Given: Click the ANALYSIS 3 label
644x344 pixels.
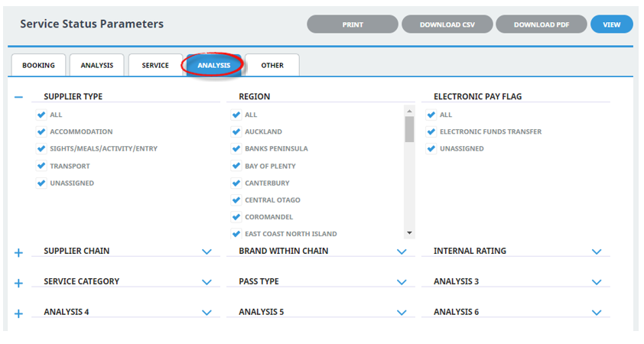Looking at the screenshot, I should tap(457, 281).
